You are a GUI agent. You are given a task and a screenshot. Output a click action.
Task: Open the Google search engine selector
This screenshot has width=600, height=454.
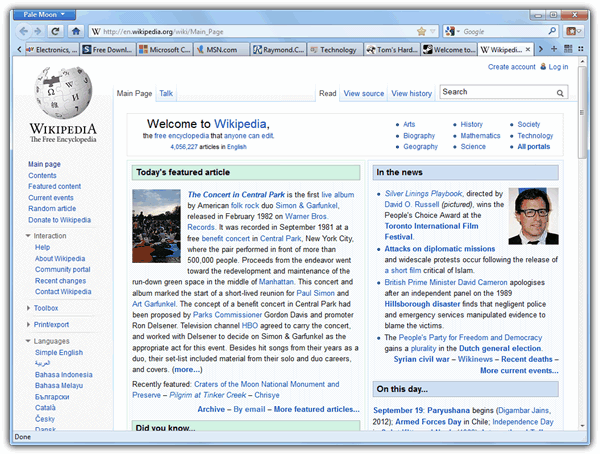click(452, 31)
